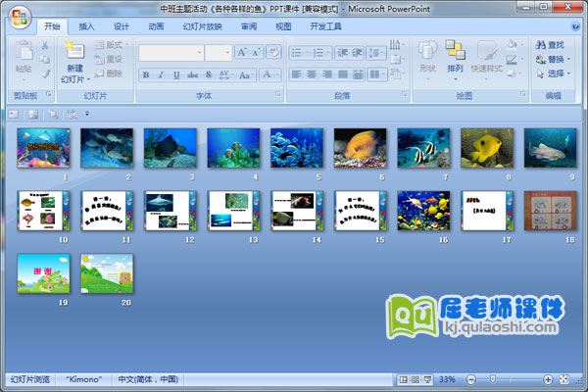Select slide 16 thumbnail

click(x=424, y=209)
